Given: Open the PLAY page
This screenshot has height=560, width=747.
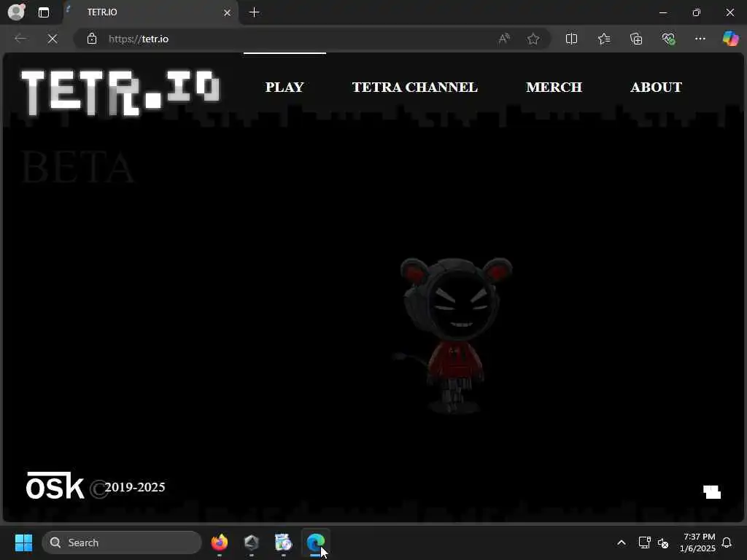Looking at the screenshot, I should point(285,87).
